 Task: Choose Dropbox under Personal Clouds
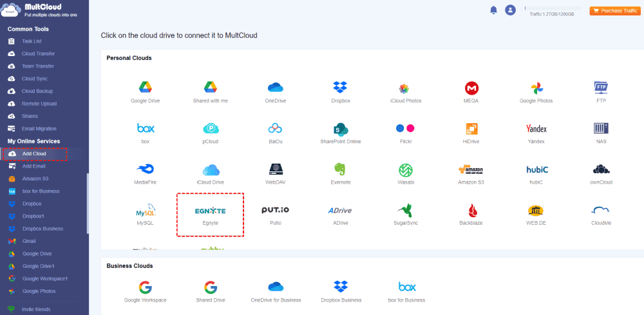(341, 92)
